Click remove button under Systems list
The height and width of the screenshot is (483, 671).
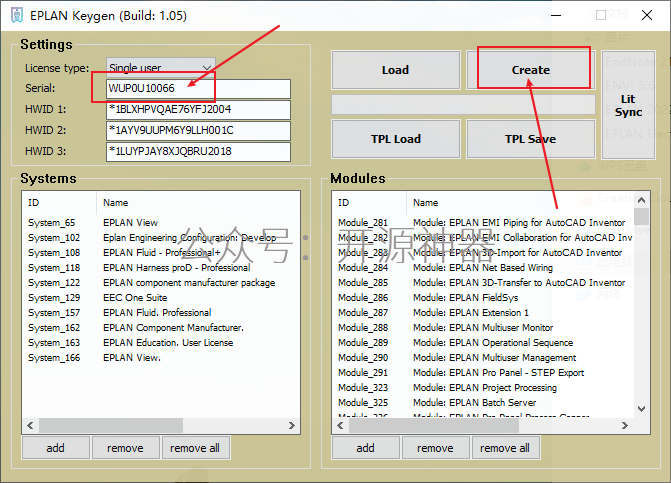point(125,448)
